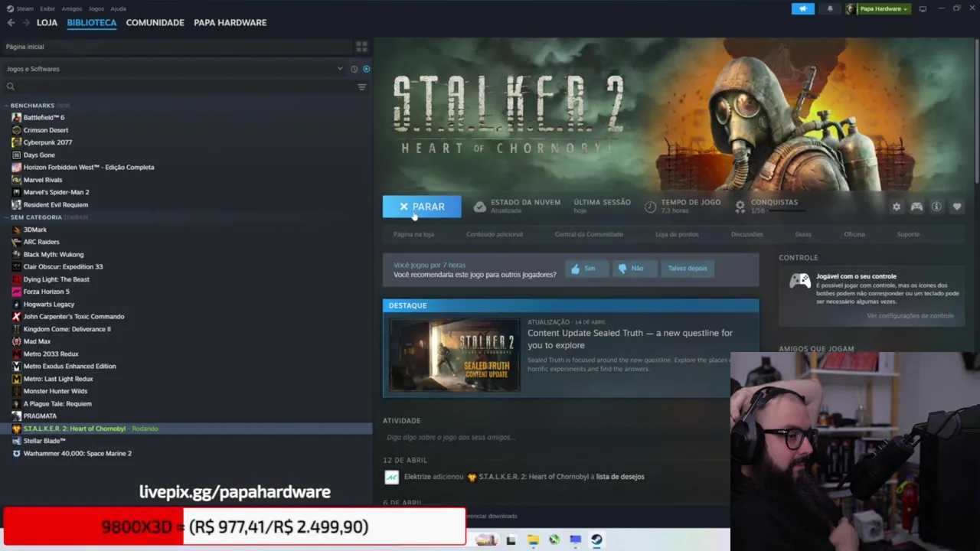Image resolution: width=980 pixels, height=551 pixels.
Task: Sort library by recent activity clock
Action: (x=354, y=69)
